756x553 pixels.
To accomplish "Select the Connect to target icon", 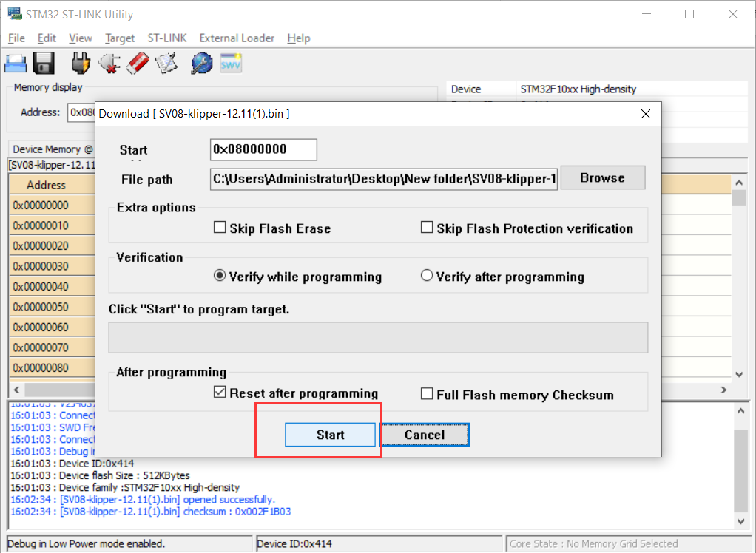I will tap(79, 63).
